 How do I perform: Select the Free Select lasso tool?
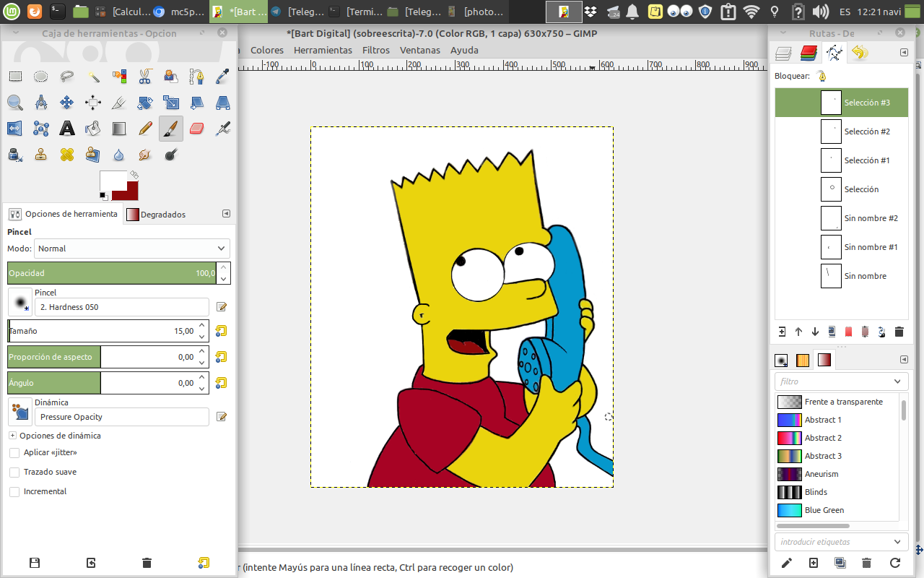click(67, 76)
